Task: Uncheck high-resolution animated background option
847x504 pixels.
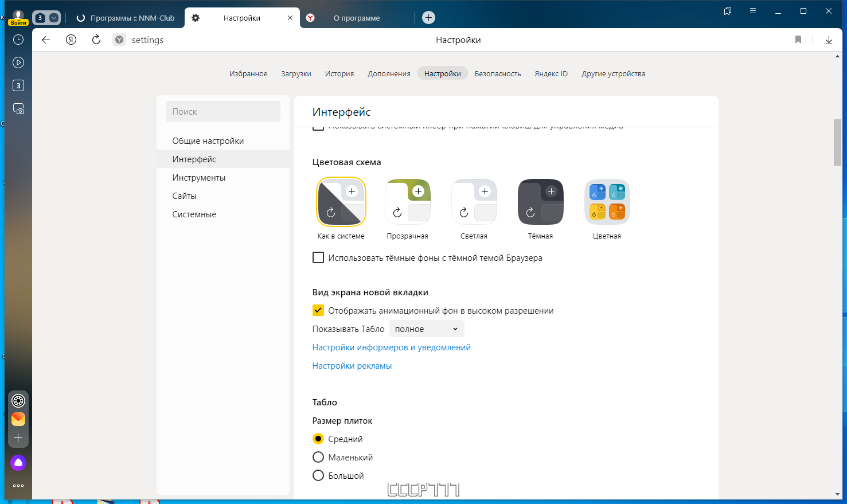Action: [x=318, y=310]
